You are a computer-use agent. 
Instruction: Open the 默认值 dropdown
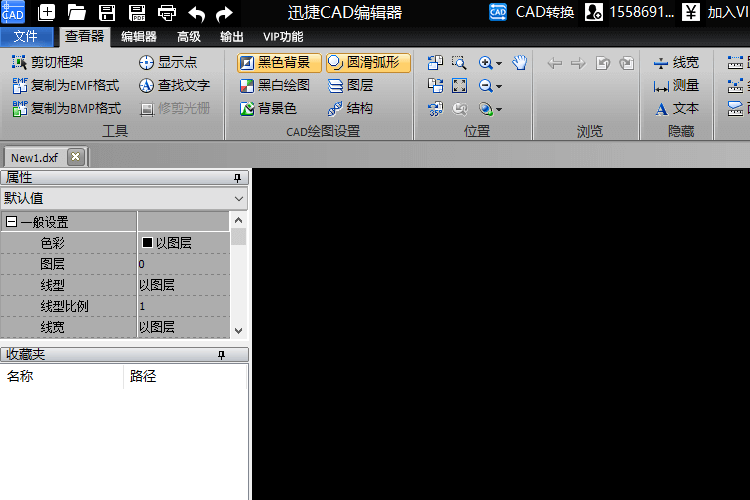pyautogui.click(x=239, y=199)
